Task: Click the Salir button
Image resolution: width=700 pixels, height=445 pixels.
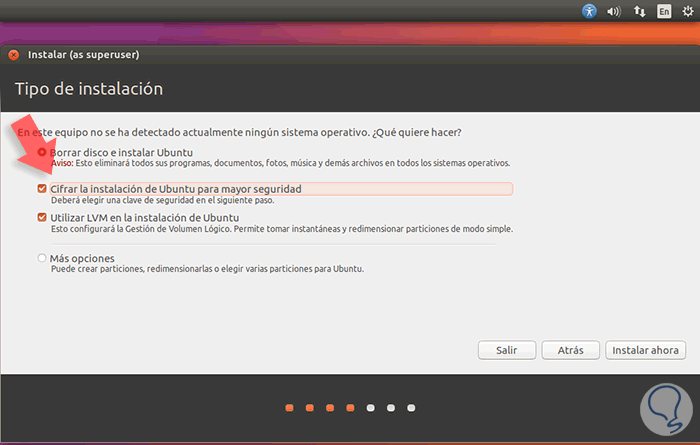Action: (507, 350)
